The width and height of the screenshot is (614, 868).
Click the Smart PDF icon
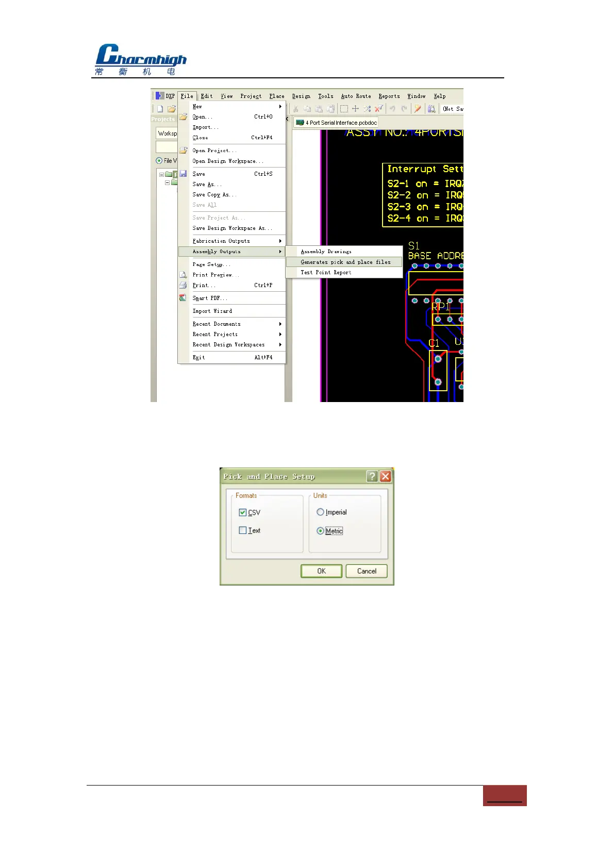coord(183,298)
